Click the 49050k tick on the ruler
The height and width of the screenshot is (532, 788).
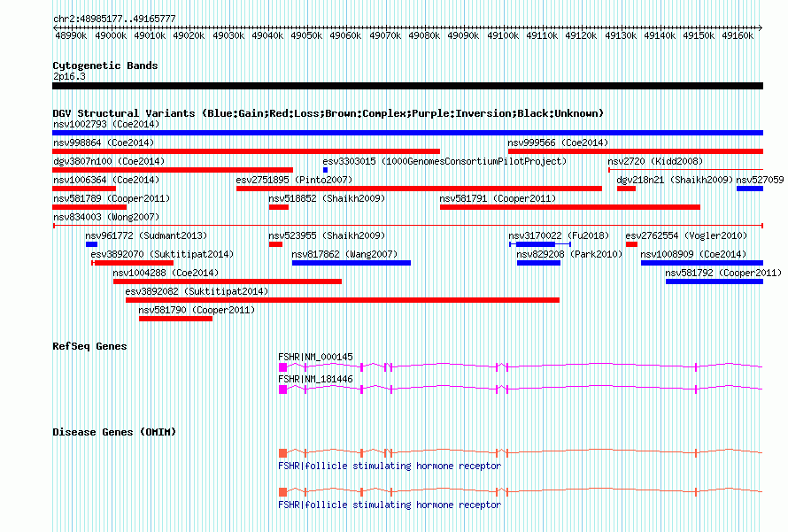(306, 27)
